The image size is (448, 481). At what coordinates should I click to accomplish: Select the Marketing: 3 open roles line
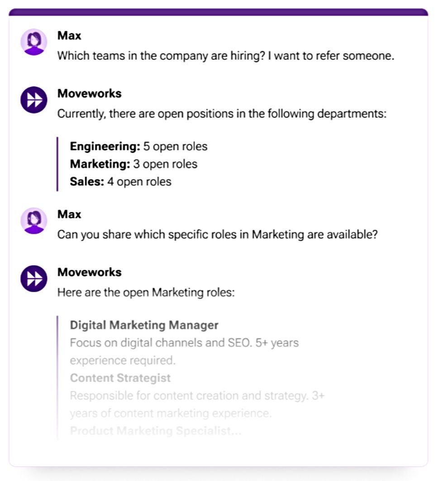133,164
